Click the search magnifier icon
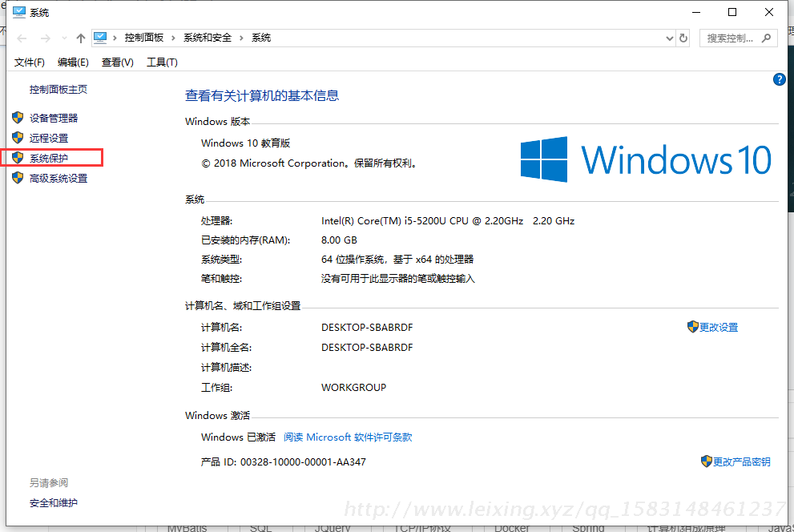 pyautogui.click(x=766, y=38)
